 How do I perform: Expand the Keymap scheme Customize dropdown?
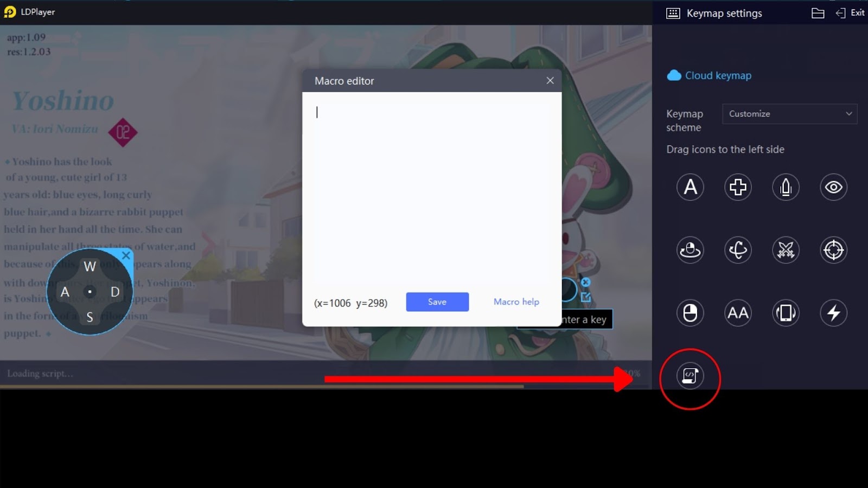point(789,114)
